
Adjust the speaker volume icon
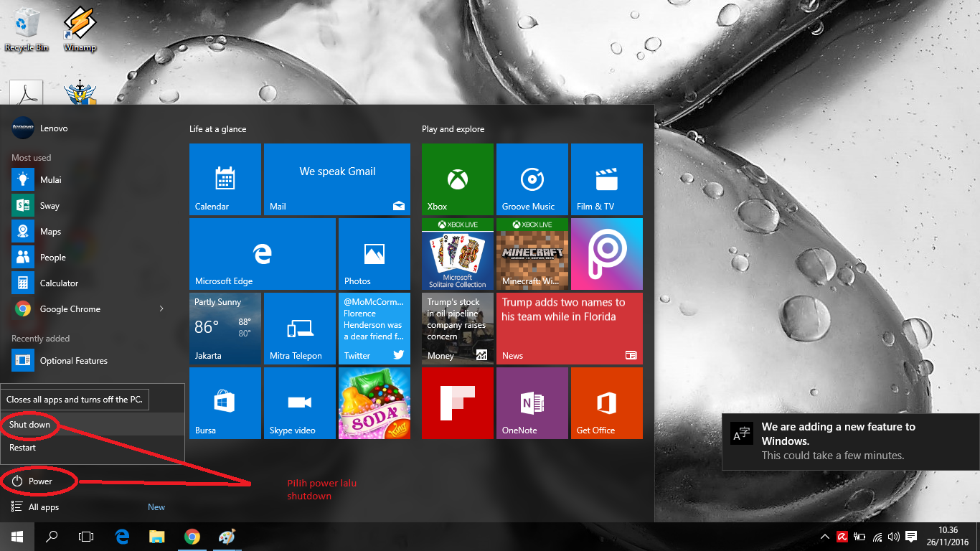tap(893, 537)
